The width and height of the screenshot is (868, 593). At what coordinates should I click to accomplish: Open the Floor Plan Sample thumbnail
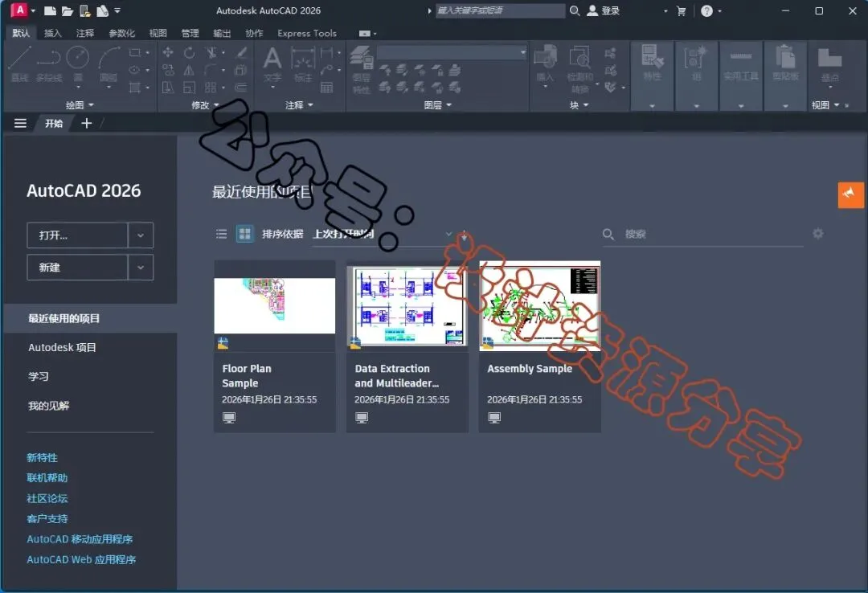click(275, 305)
